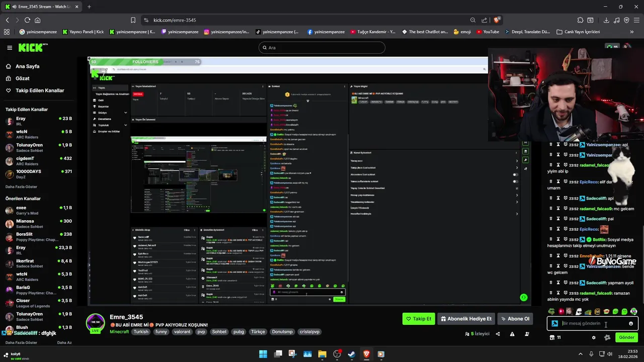Click the zoom magnifier icon in the address bar
Screen dimensions: 644x362
[473, 20]
